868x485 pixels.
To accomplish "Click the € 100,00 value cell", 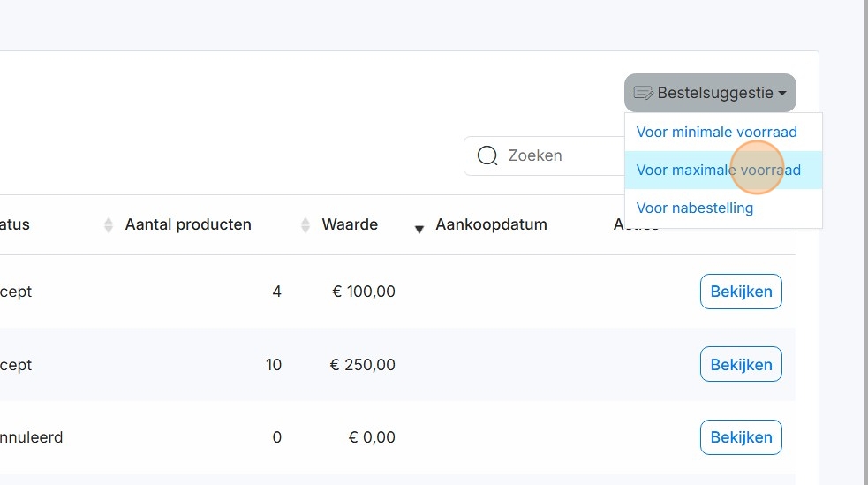I will 363,292.
